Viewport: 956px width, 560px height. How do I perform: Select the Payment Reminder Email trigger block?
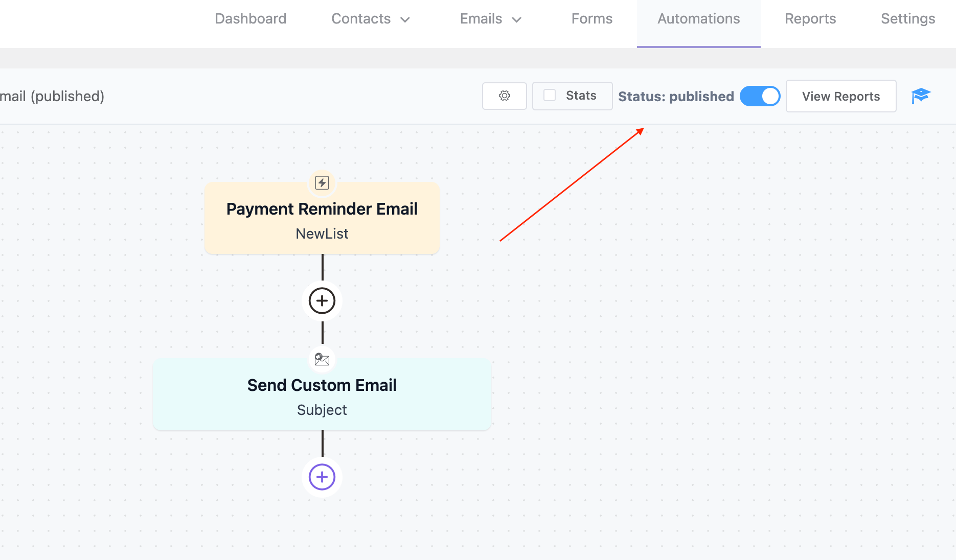click(322, 218)
